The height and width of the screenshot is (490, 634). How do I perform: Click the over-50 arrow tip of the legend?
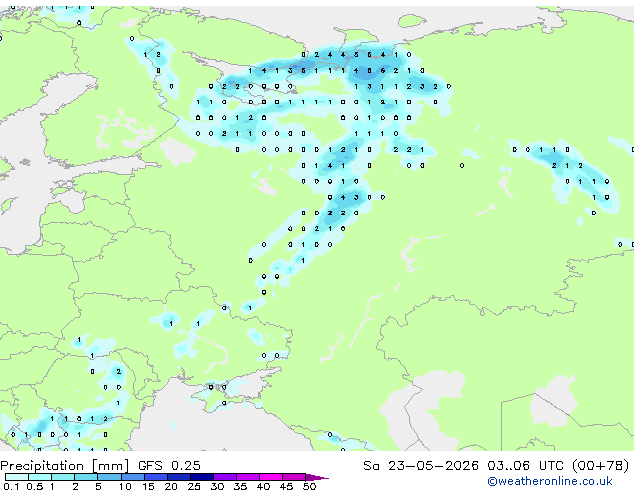click(317, 477)
